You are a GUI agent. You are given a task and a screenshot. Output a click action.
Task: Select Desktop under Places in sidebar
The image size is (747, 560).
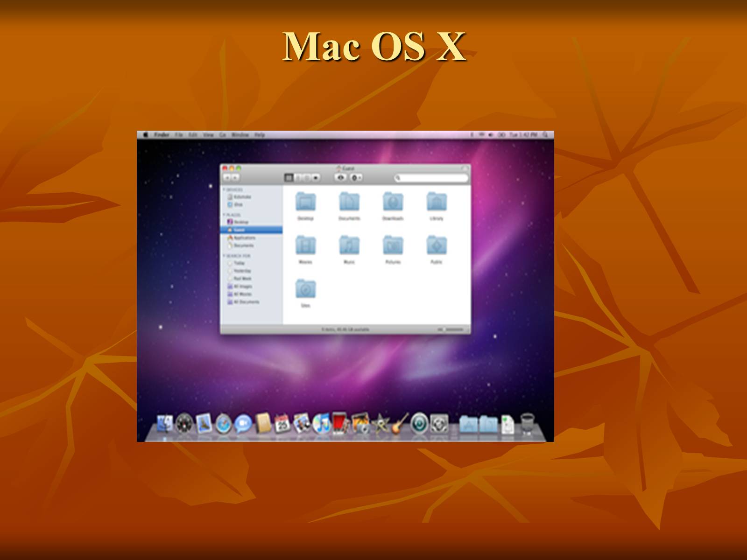pos(252,222)
